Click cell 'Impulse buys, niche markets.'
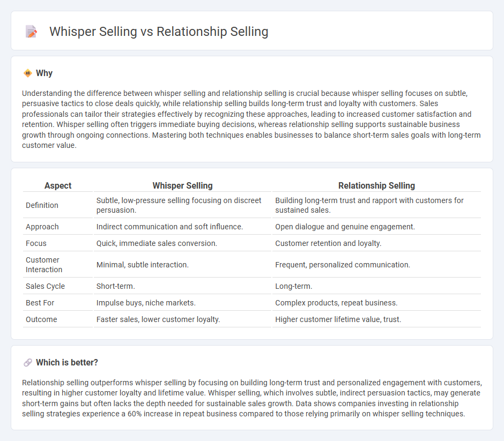Viewport: 504px width, 441px height. pos(182,303)
